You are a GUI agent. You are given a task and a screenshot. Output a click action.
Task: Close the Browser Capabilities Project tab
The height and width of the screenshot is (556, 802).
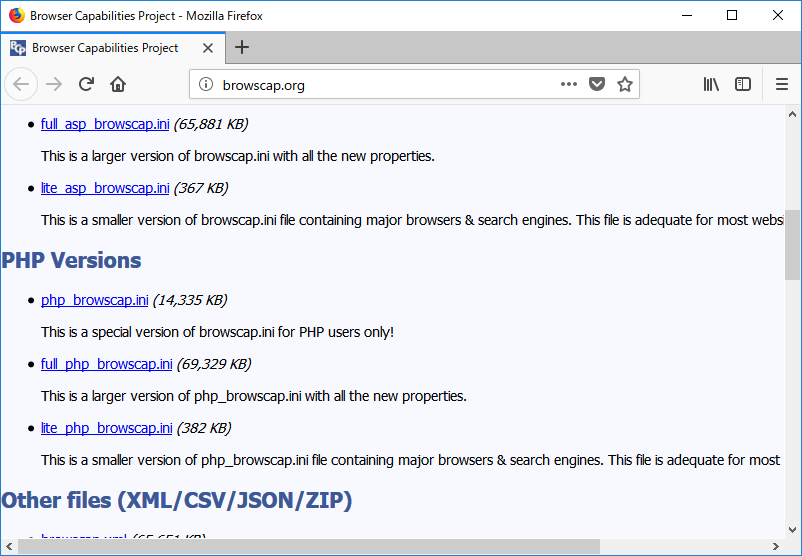[208, 48]
